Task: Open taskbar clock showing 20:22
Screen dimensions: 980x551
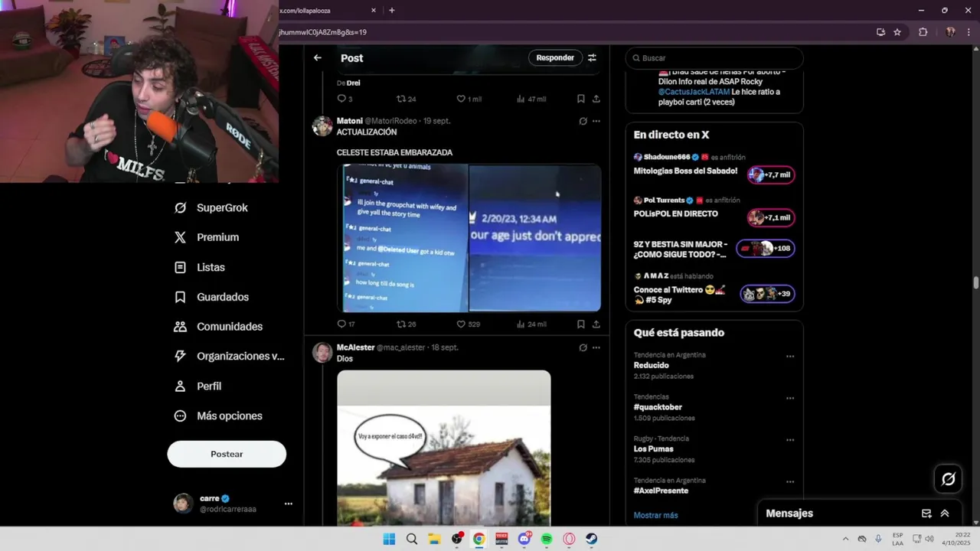Action: (x=955, y=539)
